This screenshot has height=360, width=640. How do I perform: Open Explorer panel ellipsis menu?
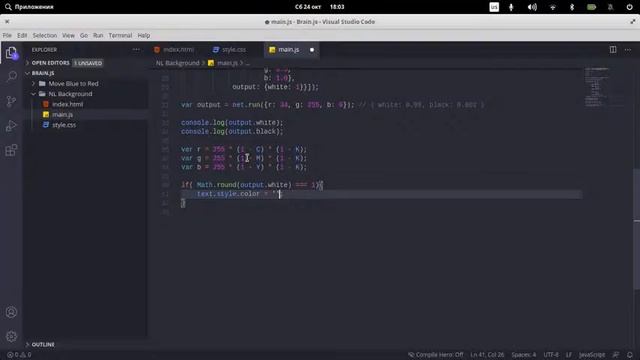pyautogui.click(x=136, y=50)
